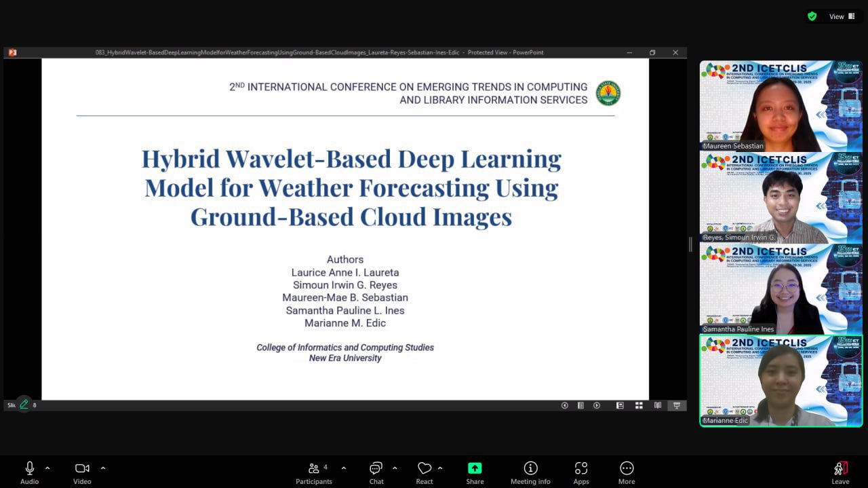This screenshot has height=488, width=868.
Task: Click the green encryption shield icon
Action: click(x=812, y=16)
